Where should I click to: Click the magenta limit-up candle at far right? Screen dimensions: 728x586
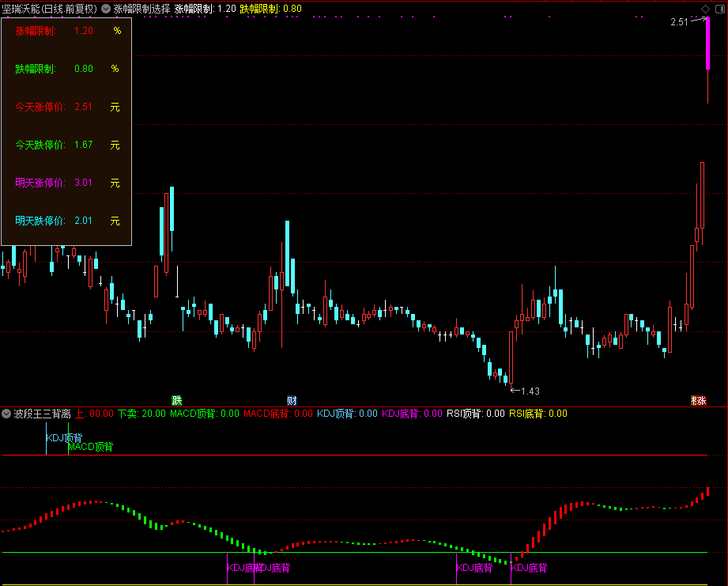tap(708, 44)
